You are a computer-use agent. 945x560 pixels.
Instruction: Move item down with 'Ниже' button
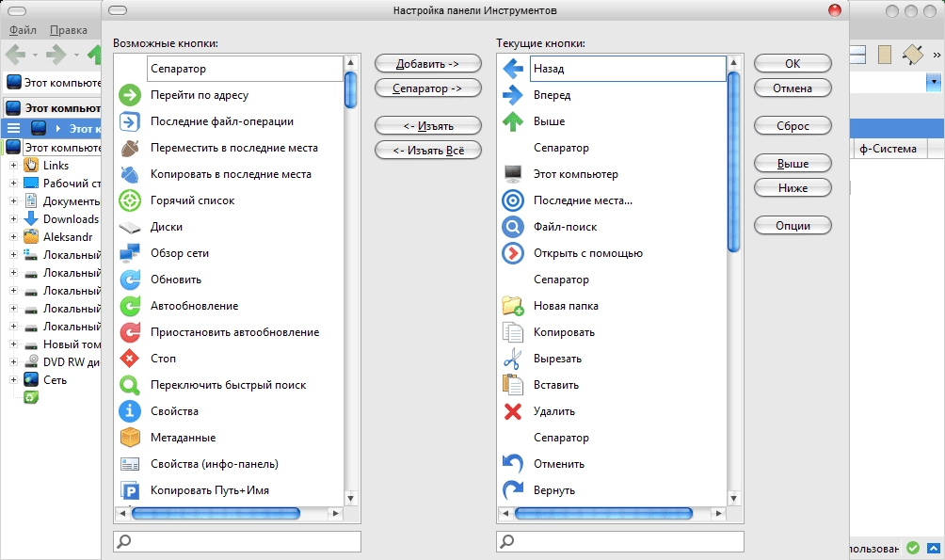coord(793,188)
